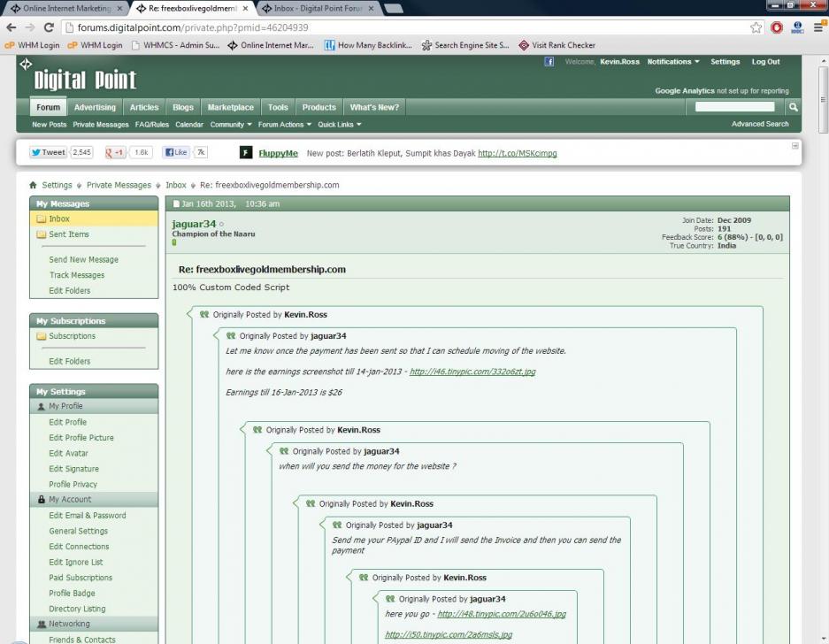This screenshot has height=644, width=829.
Task: Open Paid Subscriptions setting
Action: (81, 578)
